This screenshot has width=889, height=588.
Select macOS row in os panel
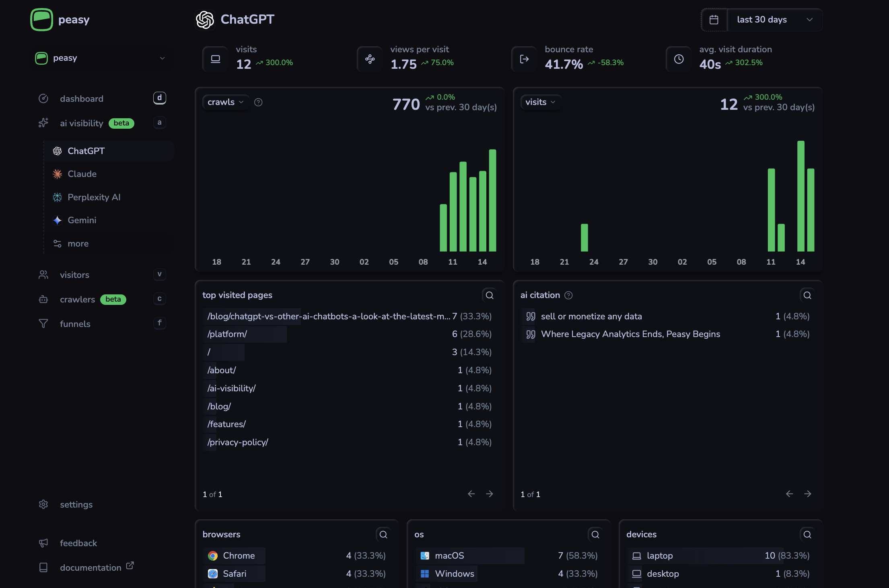[508, 556]
